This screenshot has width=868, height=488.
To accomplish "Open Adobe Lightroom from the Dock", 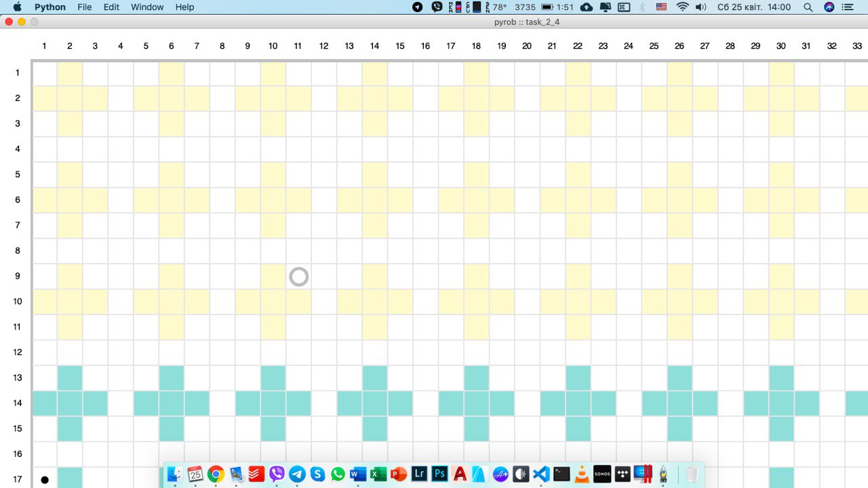I will click(419, 474).
